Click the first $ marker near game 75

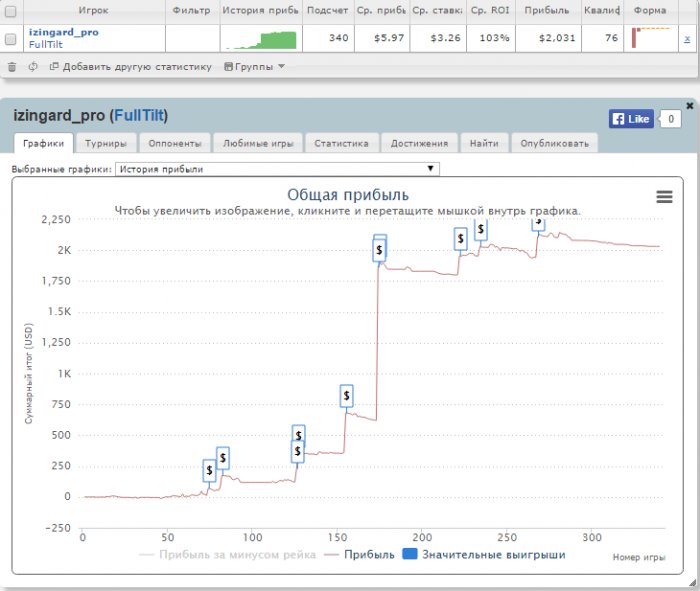[209, 470]
